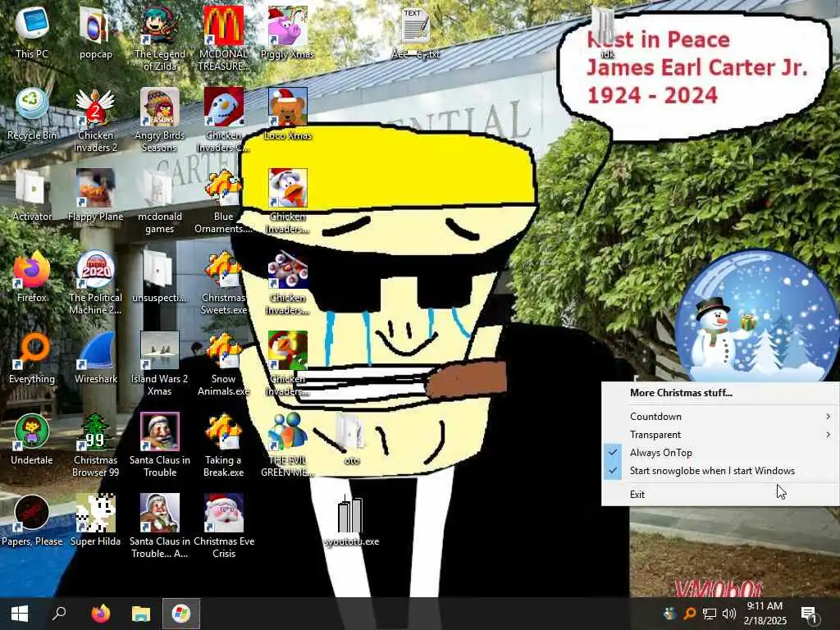Open File Explorer from taskbar
The height and width of the screenshot is (630, 840).
141,614
